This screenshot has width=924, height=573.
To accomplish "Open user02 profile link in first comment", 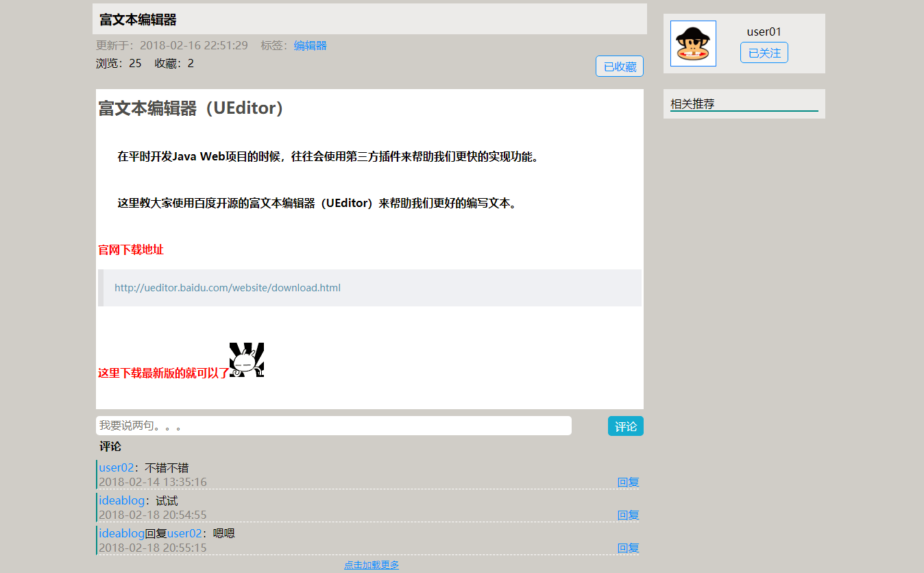I will click(x=117, y=468).
